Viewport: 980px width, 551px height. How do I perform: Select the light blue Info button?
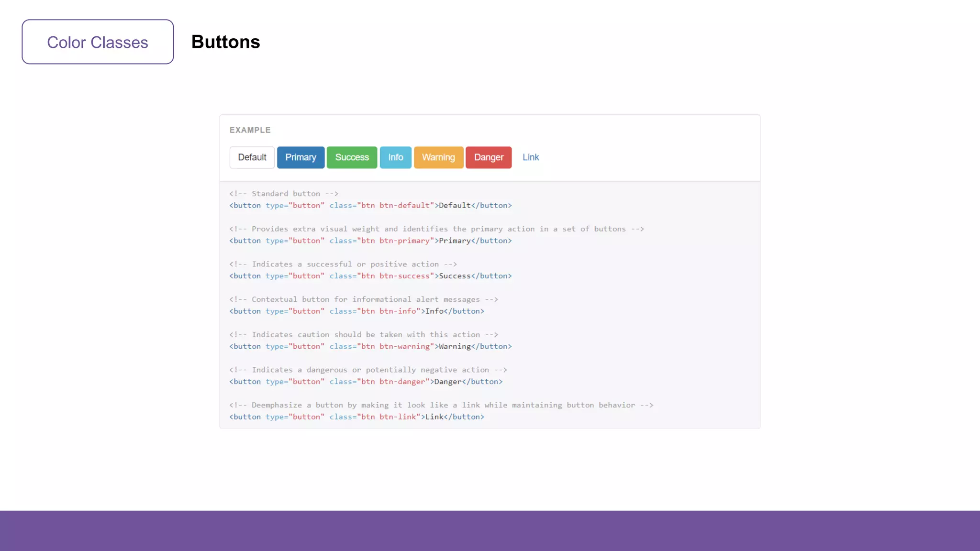click(x=395, y=157)
